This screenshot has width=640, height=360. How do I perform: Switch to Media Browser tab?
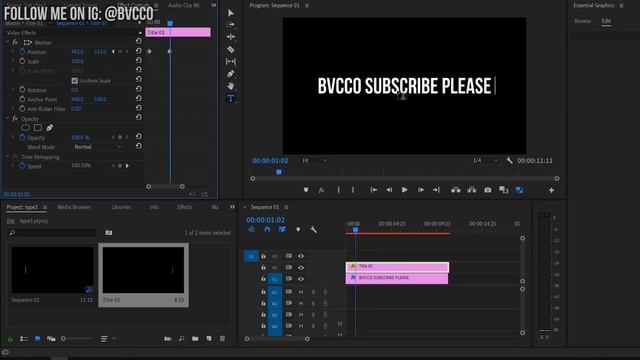[74, 207]
